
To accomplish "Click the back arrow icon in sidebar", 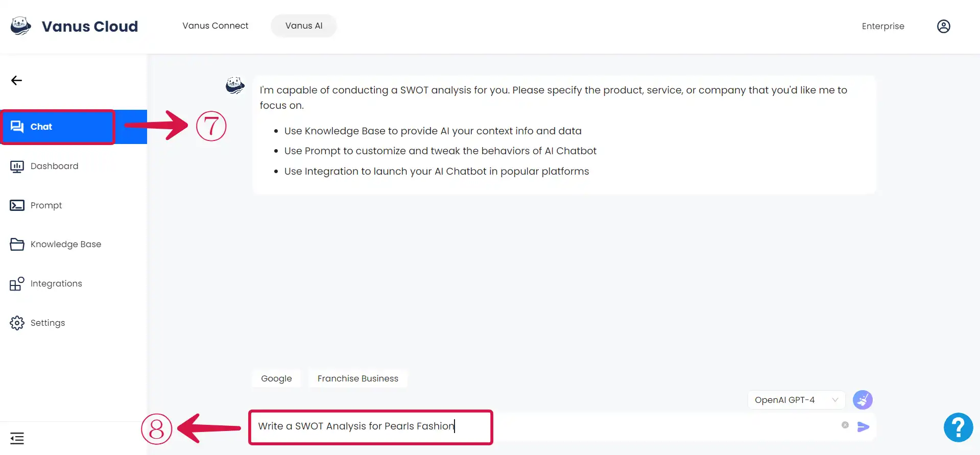I will (16, 80).
